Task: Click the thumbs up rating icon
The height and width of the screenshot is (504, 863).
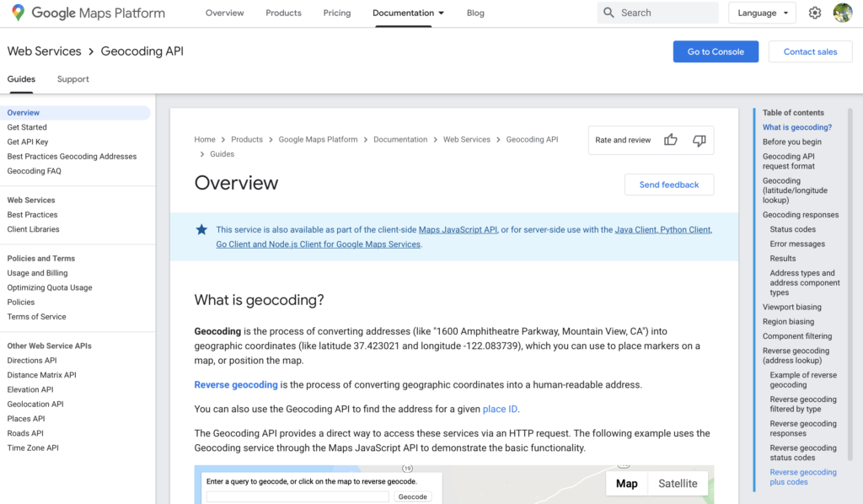Action: point(670,140)
